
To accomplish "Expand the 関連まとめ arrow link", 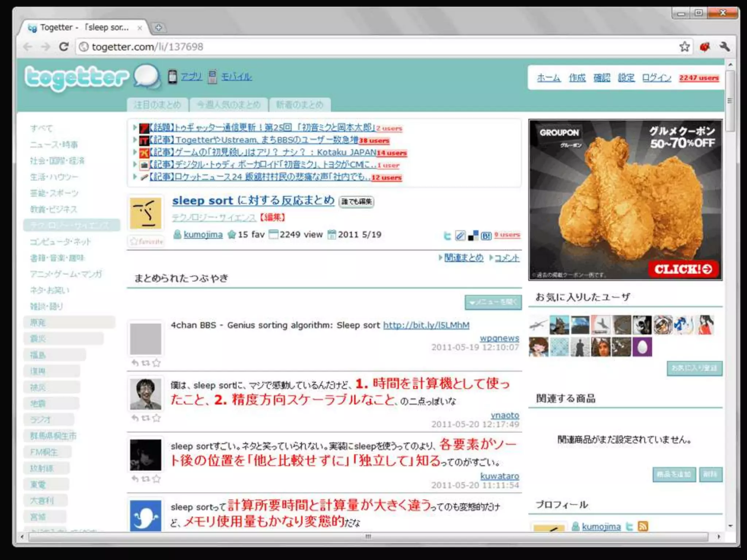I will pyautogui.click(x=463, y=258).
